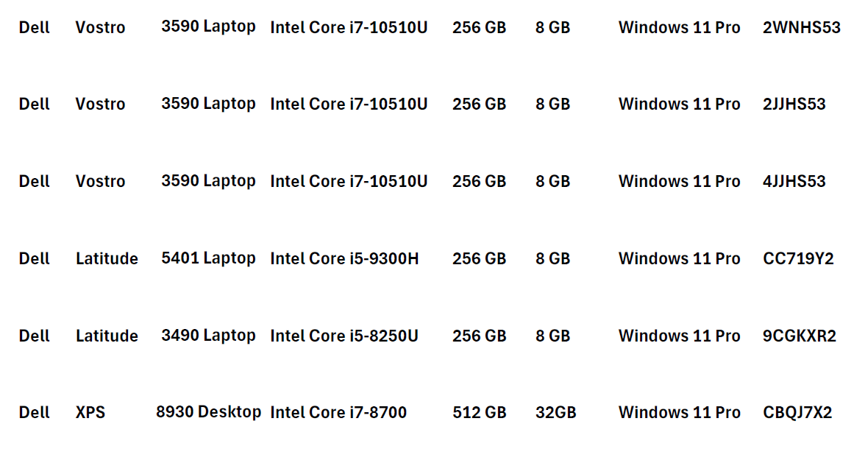
Task: Select the service tag 4JJHS53 cell
Action: tap(794, 181)
